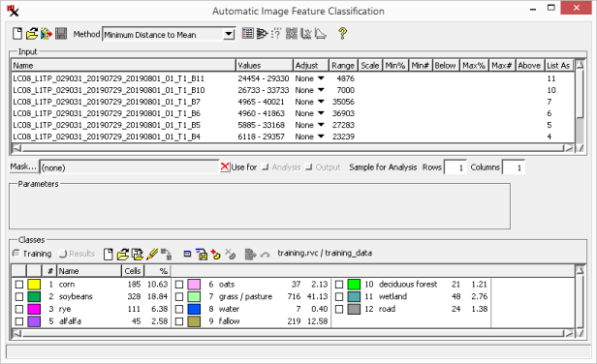Click the delete class icon with gray X
The width and height of the screenshot is (597, 364).
pyautogui.click(x=231, y=254)
